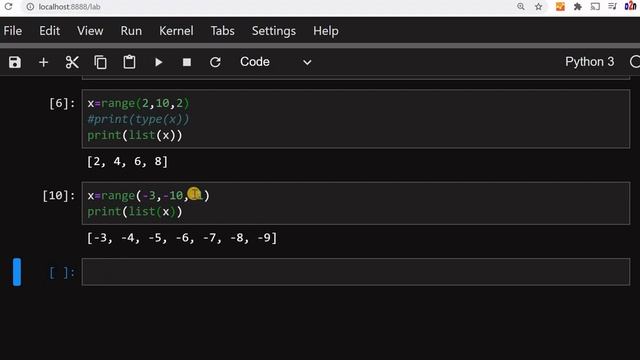Open the Edit menu
640x360 pixels.
pyautogui.click(x=49, y=31)
